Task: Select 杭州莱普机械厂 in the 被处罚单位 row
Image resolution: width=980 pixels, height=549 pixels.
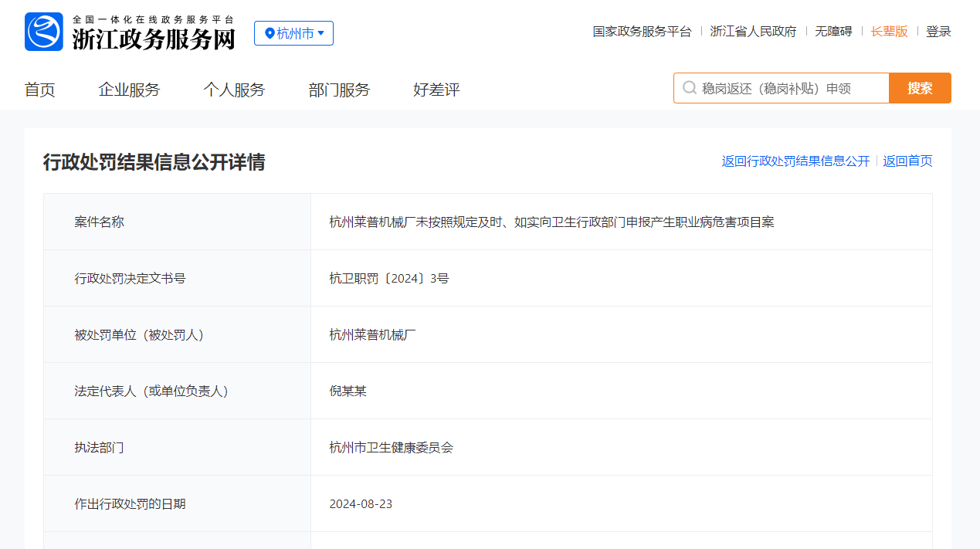Action: [372, 334]
